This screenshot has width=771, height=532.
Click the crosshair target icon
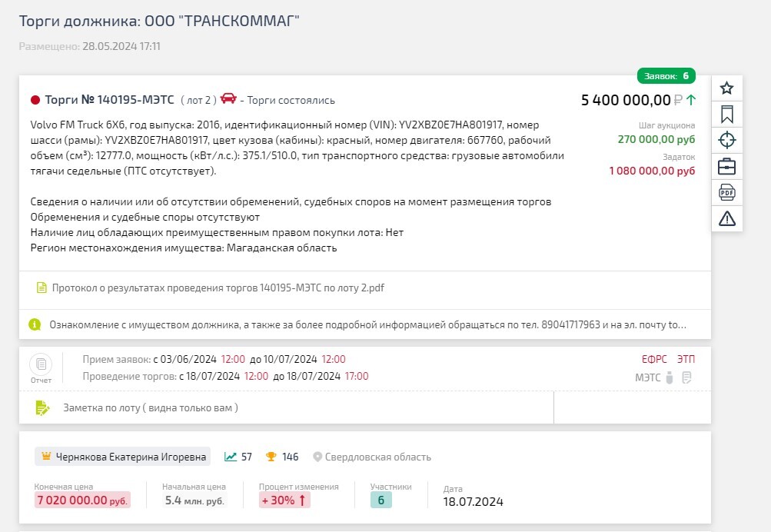(726, 140)
